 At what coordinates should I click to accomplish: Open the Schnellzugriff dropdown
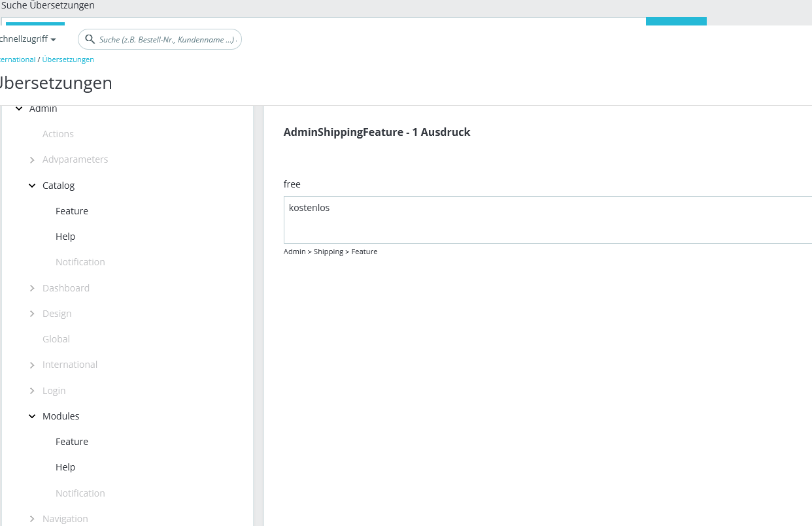click(x=28, y=39)
